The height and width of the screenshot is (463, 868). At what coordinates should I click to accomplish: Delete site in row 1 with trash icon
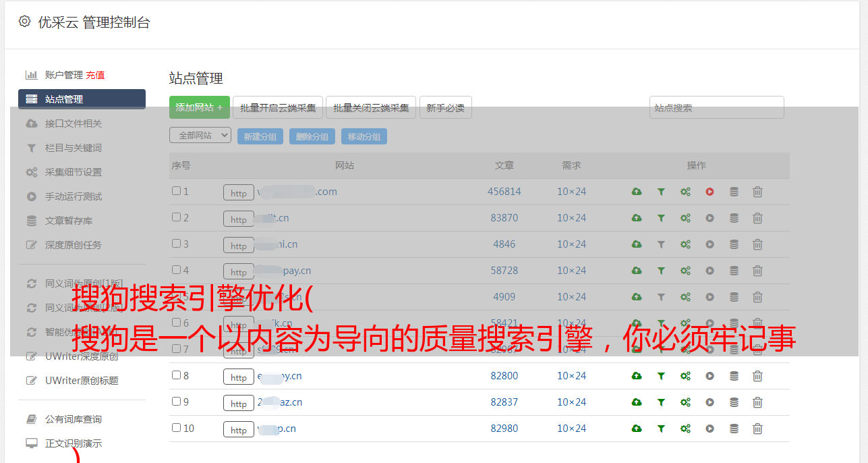[757, 192]
